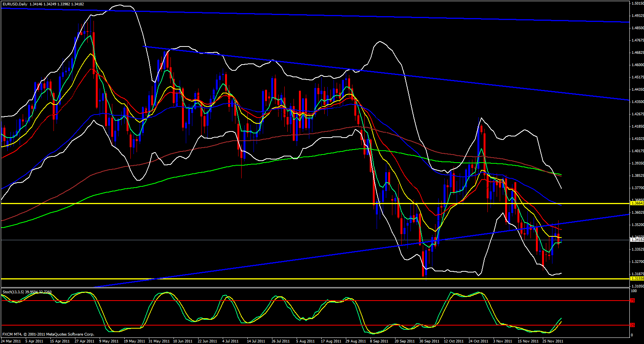This screenshot has width=644, height=344.
Task: Click the 1.48500 price scale label
Action: coord(637,28)
